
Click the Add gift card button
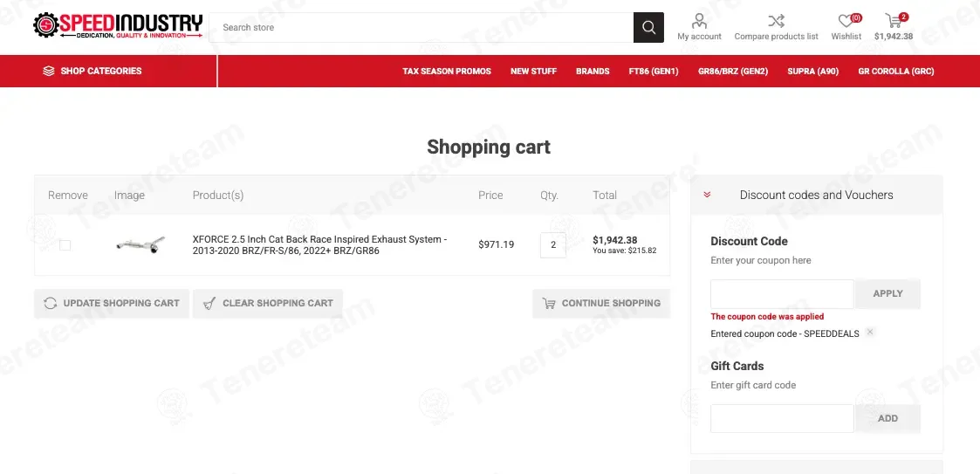[887, 419]
